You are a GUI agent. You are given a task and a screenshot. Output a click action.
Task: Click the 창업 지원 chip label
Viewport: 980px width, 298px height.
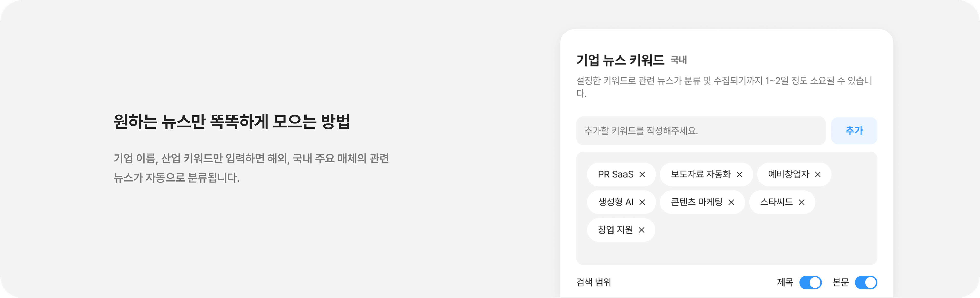(615, 230)
